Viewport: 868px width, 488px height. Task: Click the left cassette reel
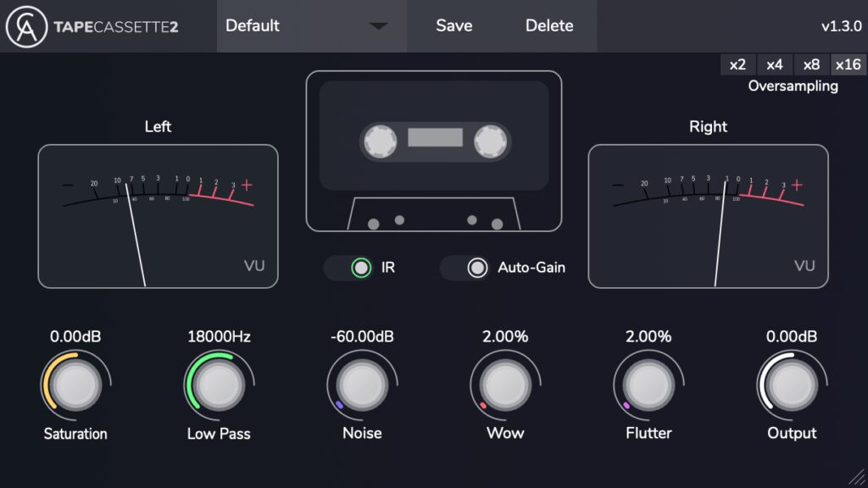(381, 141)
